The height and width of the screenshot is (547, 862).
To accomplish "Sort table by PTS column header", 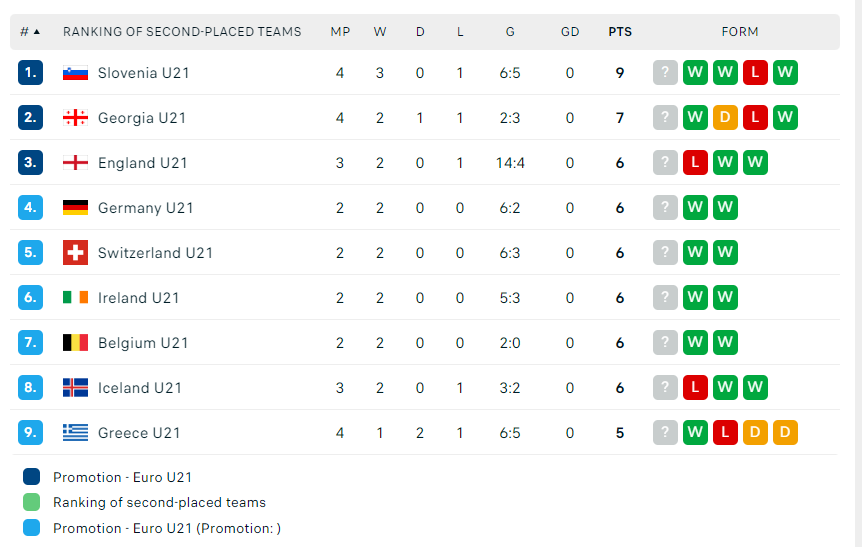I will coord(620,32).
